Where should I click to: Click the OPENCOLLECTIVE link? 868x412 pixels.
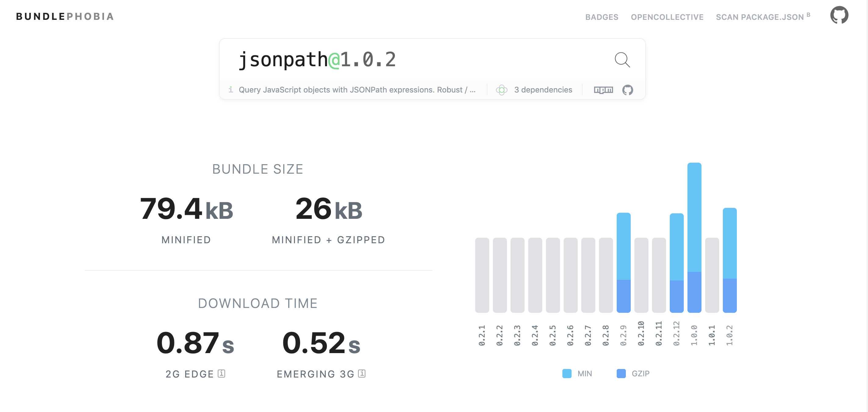coord(668,17)
